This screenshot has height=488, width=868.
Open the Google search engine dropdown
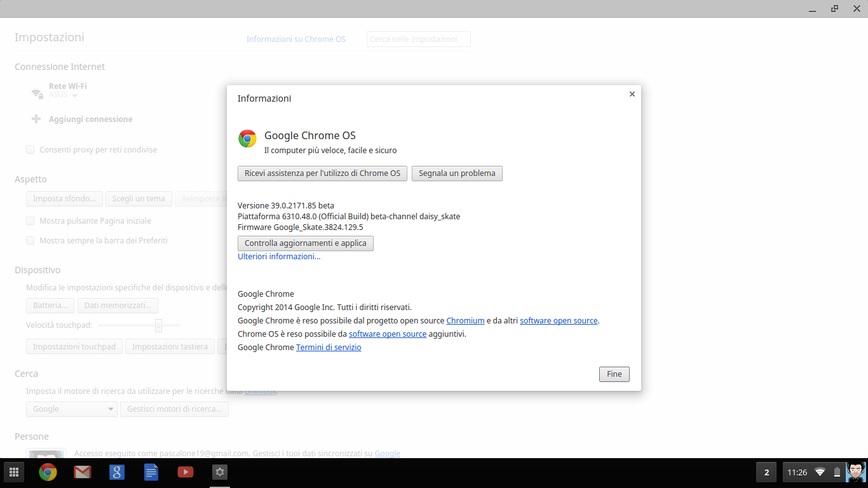(72, 409)
